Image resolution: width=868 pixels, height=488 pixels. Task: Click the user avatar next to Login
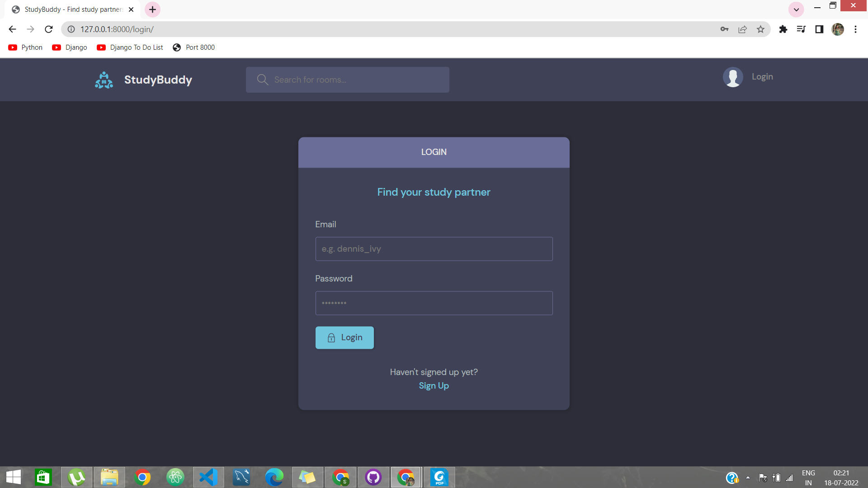tap(733, 77)
